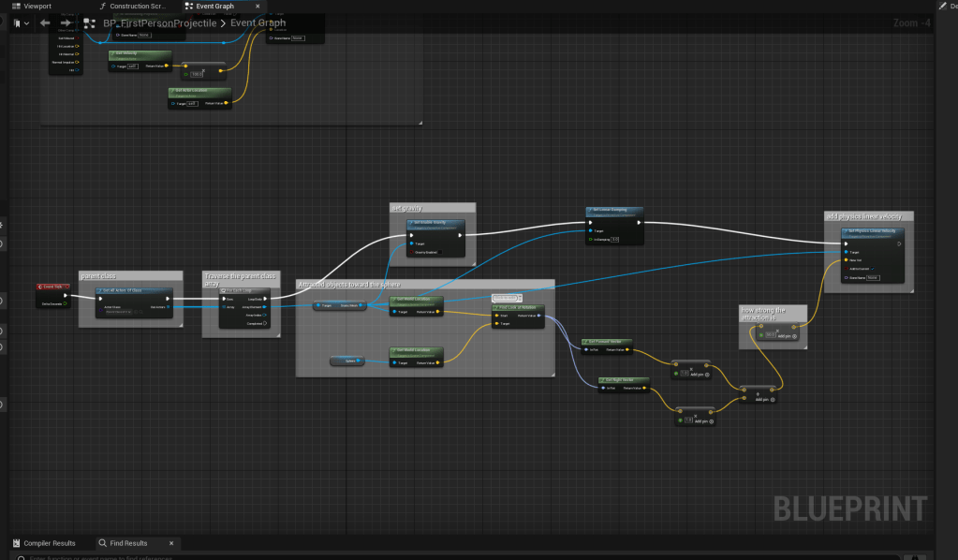958x560 pixels.
Task: Click BP_FirstPersonProjectile in the breadcrumb
Action: coord(159,22)
